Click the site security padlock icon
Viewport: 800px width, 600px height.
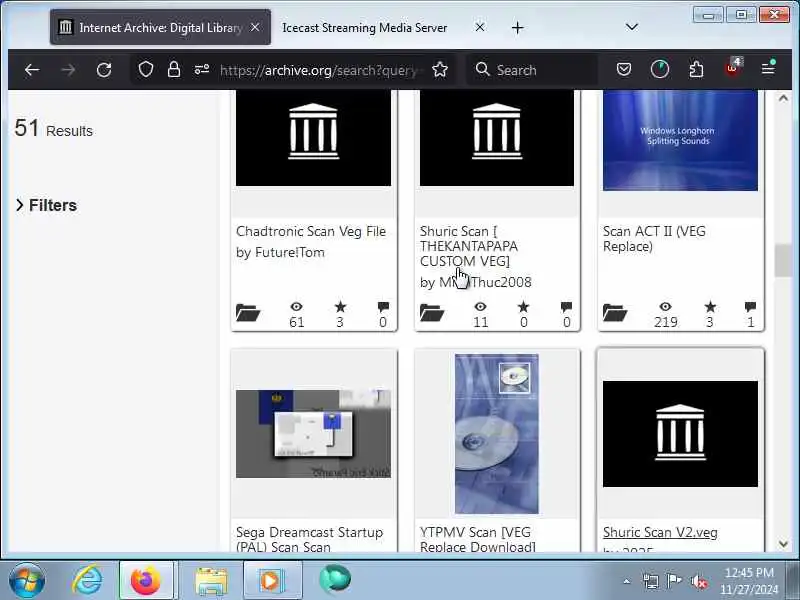click(x=174, y=69)
